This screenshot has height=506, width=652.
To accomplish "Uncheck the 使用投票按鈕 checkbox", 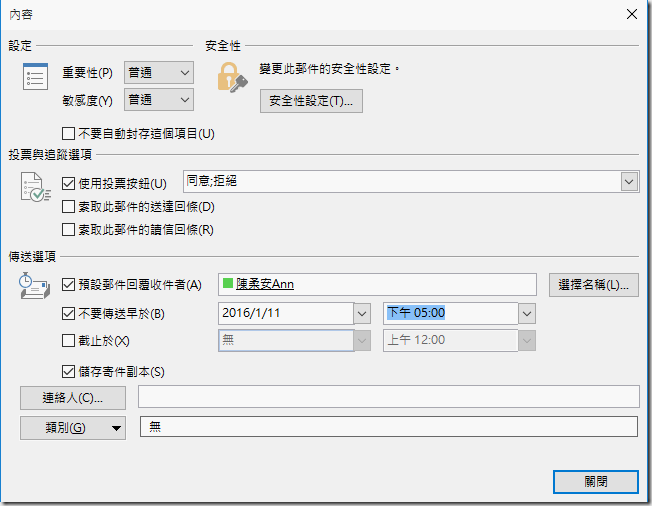I will pyautogui.click(x=69, y=183).
